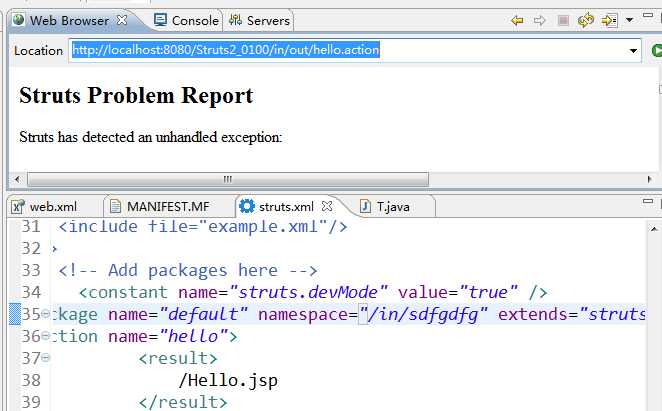Click the left arrow of horizontal scrollbar
This screenshot has height=411, width=662.
pyautogui.click(x=17, y=179)
